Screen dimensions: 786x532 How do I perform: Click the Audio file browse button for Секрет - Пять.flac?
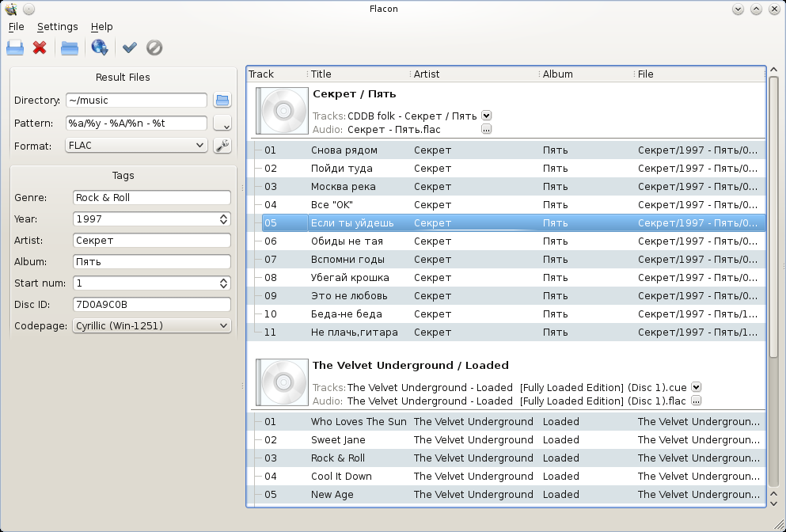(x=486, y=129)
